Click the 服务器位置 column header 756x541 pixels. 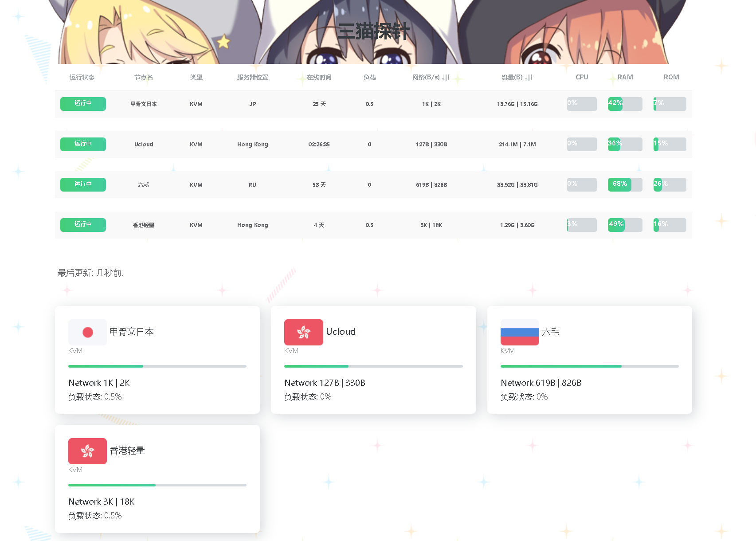click(253, 77)
